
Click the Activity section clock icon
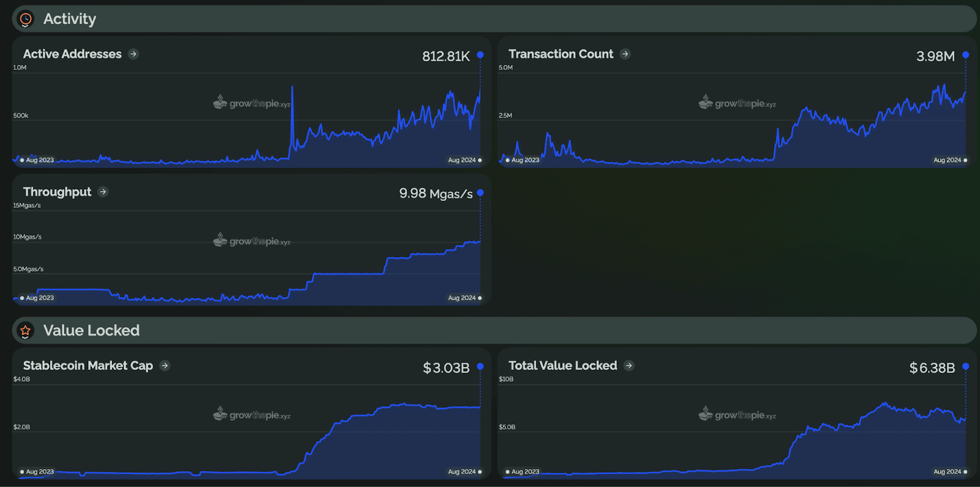pyautogui.click(x=26, y=20)
